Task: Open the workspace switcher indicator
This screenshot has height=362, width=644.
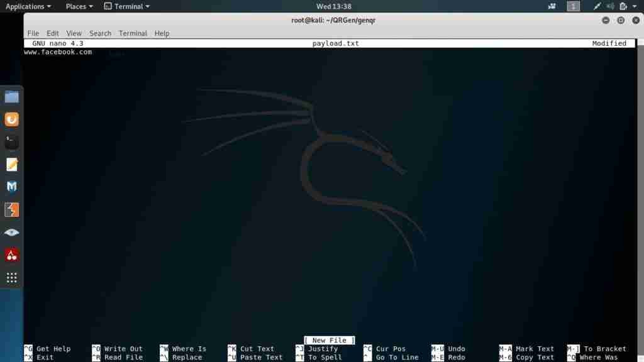Action: pos(573,6)
